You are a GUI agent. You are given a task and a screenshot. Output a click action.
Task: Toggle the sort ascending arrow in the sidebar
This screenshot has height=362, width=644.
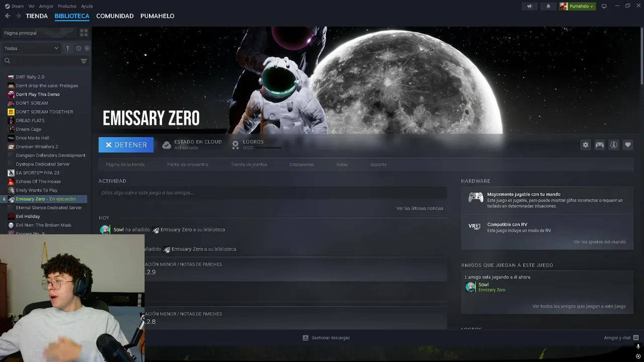tap(68, 48)
